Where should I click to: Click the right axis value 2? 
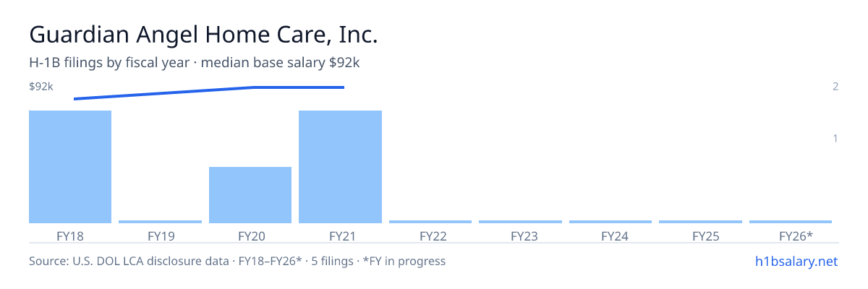pos(835,87)
